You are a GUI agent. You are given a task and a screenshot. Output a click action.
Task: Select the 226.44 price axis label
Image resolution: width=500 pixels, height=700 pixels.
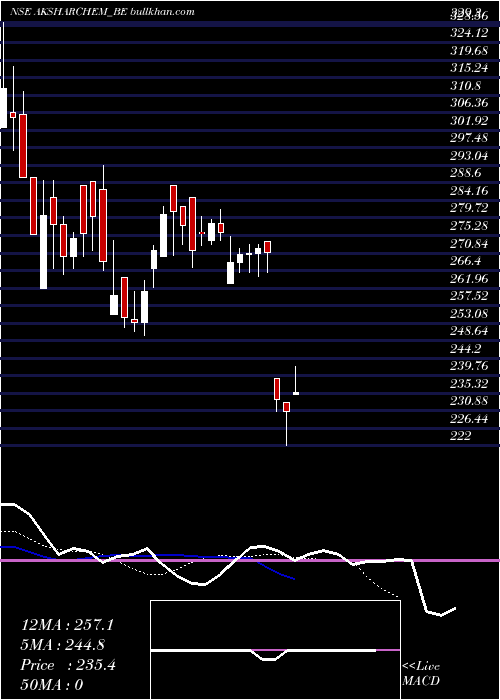tap(470, 418)
